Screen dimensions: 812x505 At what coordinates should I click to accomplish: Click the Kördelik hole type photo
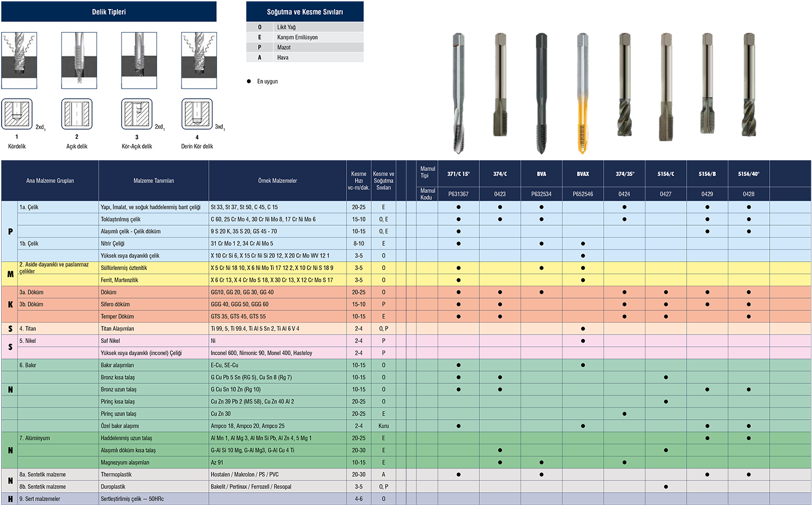click(x=19, y=60)
